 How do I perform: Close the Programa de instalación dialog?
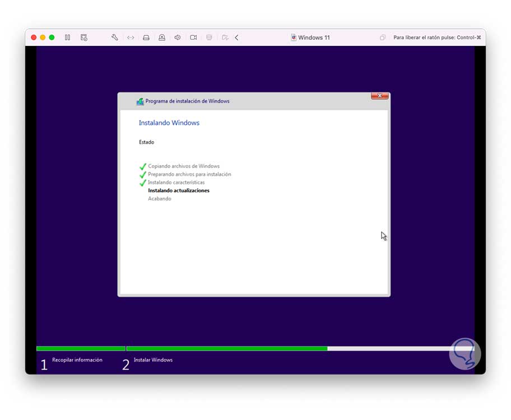tap(380, 96)
